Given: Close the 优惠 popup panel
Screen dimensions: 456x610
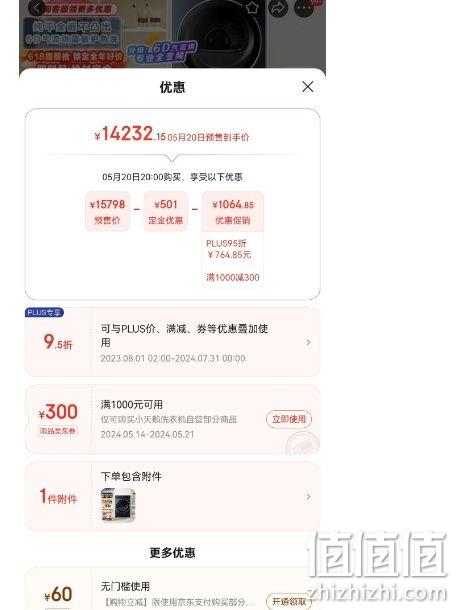Looking at the screenshot, I should click(x=307, y=86).
